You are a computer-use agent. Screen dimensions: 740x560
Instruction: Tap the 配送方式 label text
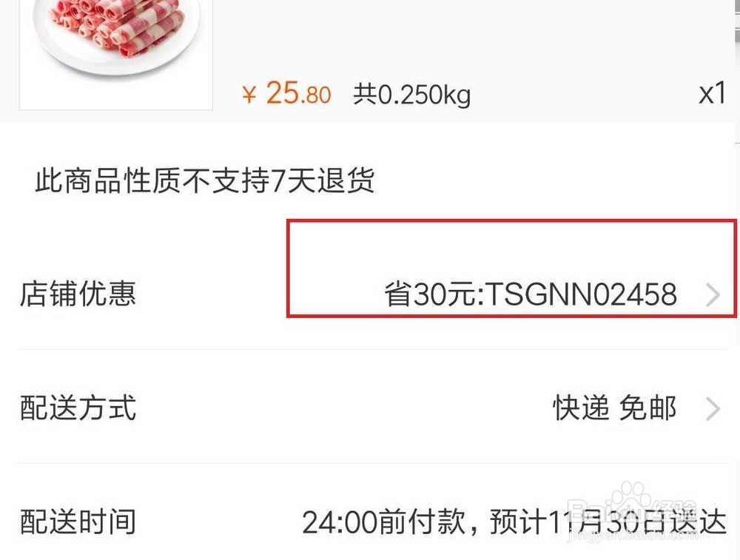pos(78,408)
